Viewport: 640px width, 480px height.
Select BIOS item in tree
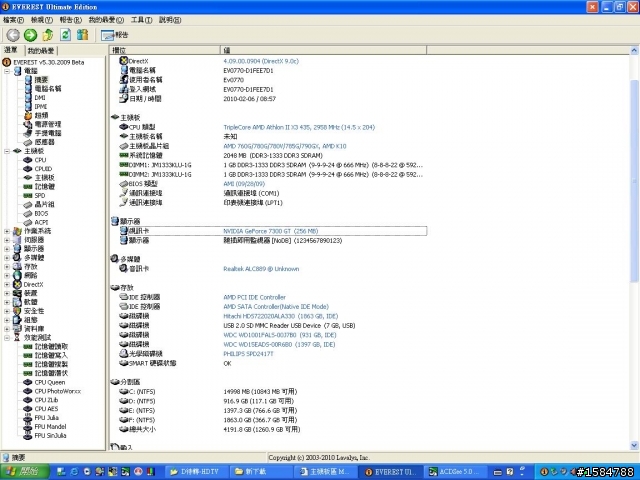click(41, 213)
